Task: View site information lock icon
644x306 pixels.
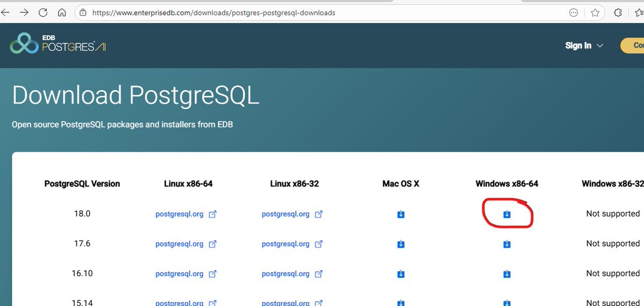Action: pyautogui.click(x=83, y=12)
